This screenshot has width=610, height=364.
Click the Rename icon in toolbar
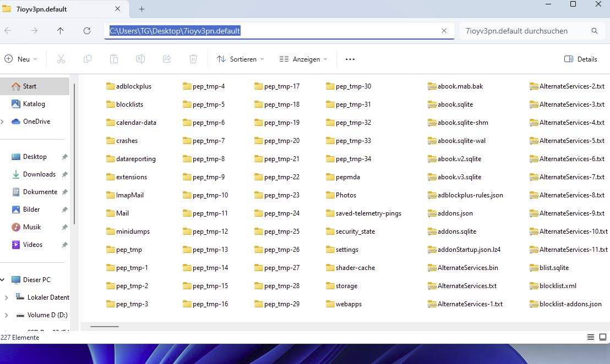tap(140, 59)
